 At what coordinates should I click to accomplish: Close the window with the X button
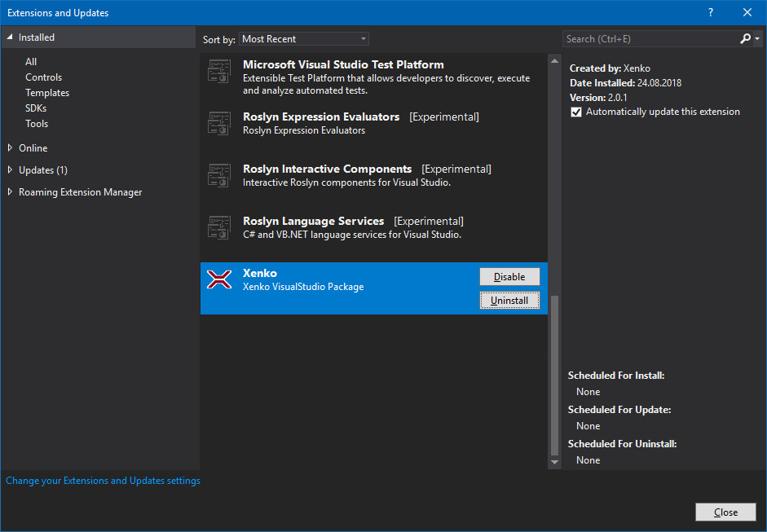point(747,13)
